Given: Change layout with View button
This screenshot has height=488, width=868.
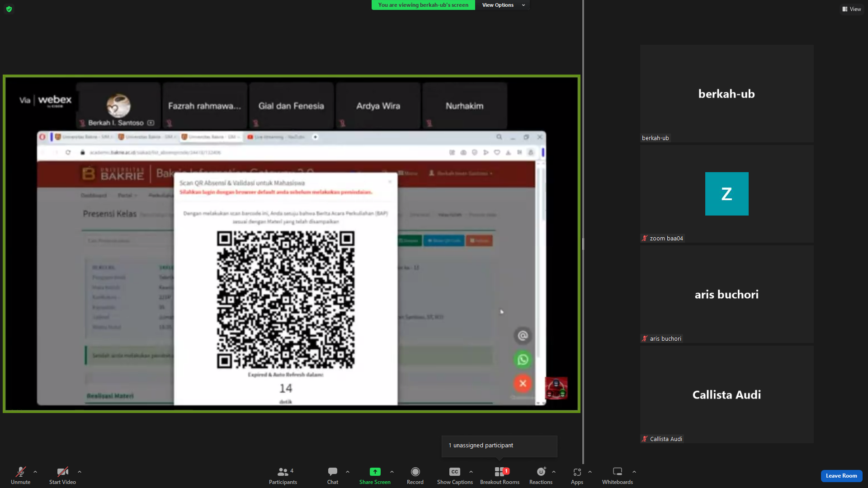Looking at the screenshot, I should click(x=852, y=9).
